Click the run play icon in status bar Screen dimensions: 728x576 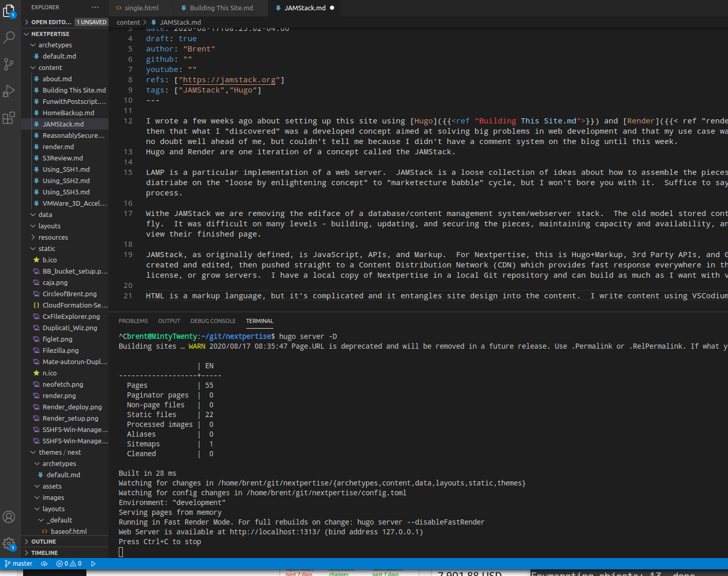pyautogui.click(x=93, y=564)
